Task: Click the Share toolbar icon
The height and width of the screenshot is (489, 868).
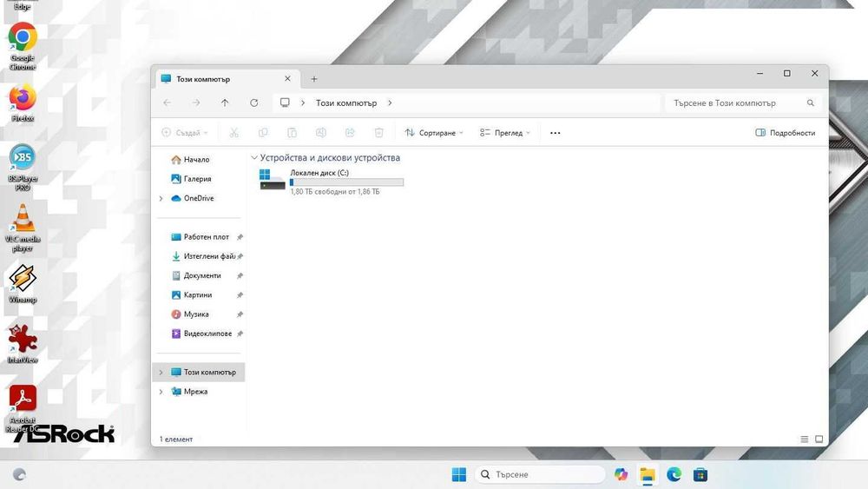Action: click(x=350, y=133)
